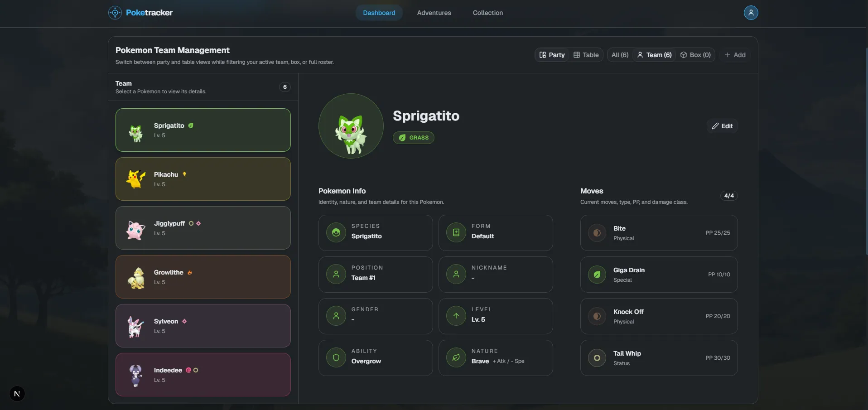The height and width of the screenshot is (410, 868).
Task: Filter roster by Team (6)
Action: pos(654,55)
